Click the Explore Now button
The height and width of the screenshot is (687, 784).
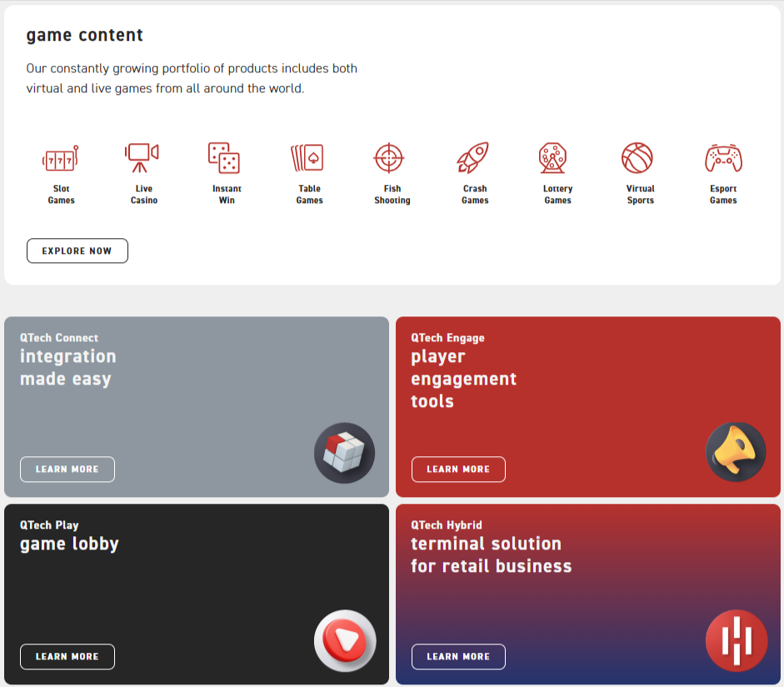(77, 251)
